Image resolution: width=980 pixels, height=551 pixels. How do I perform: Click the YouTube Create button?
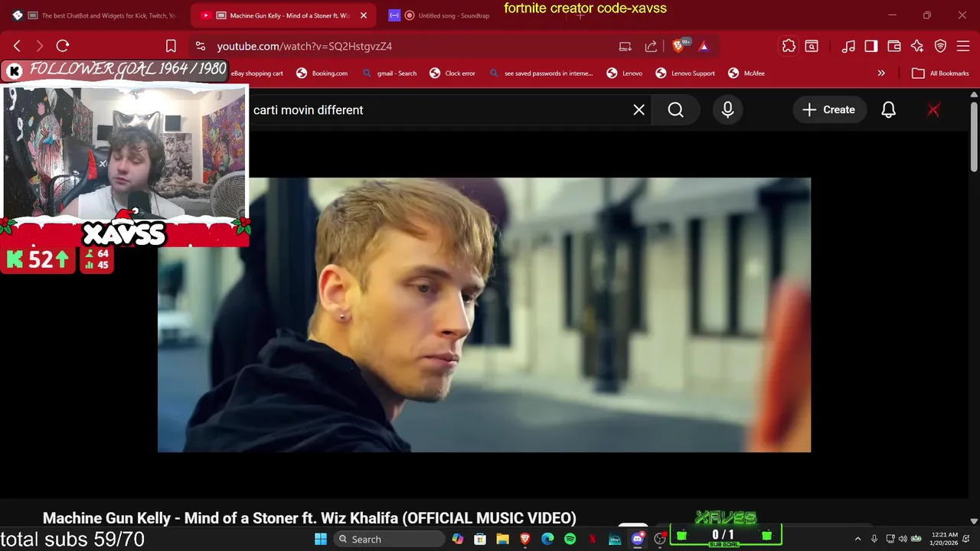[x=829, y=110]
